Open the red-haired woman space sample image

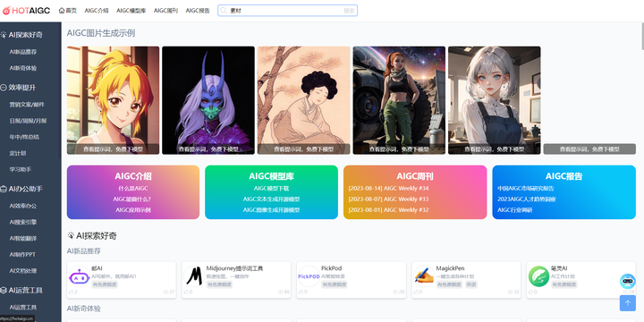coord(399,100)
